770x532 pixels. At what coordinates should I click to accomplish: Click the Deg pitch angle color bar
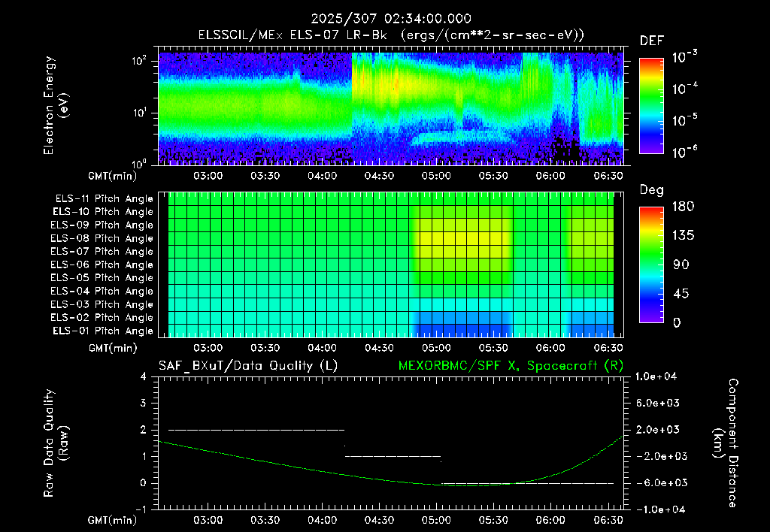pos(651,265)
